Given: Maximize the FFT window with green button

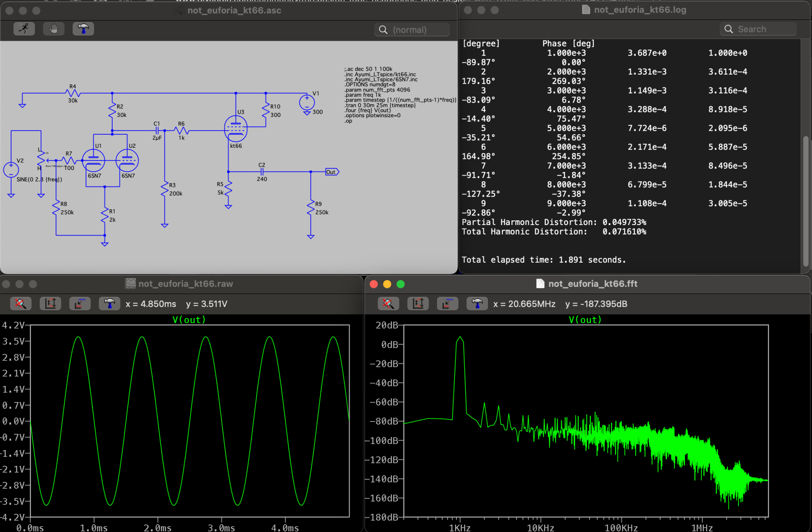Looking at the screenshot, I should pos(400,284).
